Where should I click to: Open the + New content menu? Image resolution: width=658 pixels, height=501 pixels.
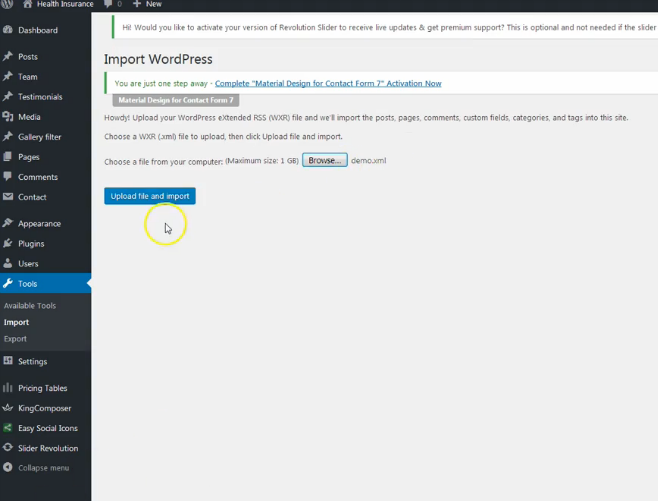[147, 4]
